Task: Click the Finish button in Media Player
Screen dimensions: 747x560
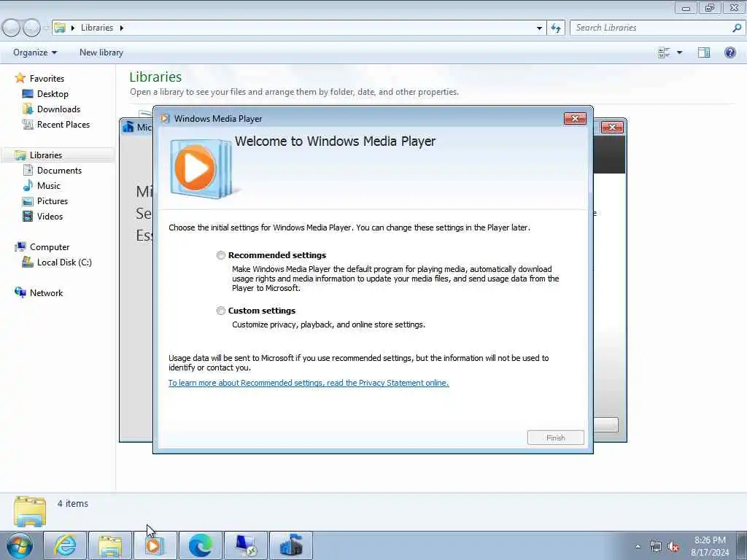Action: click(555, 437)
